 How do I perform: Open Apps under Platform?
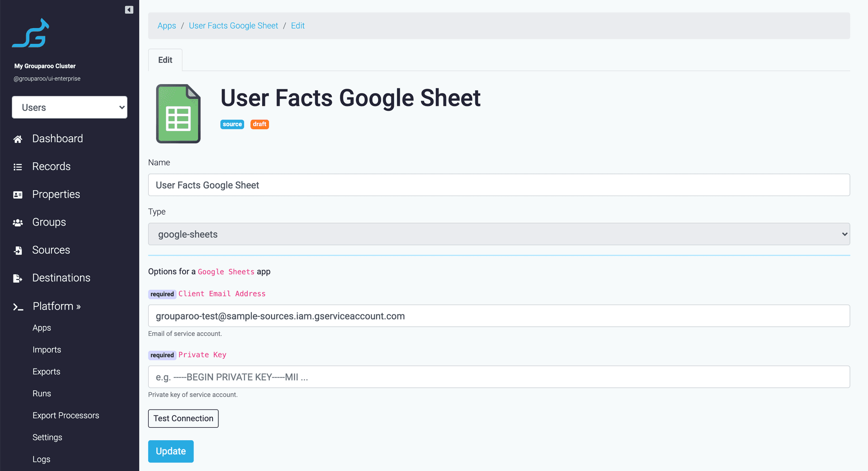[x=42, y=328]
